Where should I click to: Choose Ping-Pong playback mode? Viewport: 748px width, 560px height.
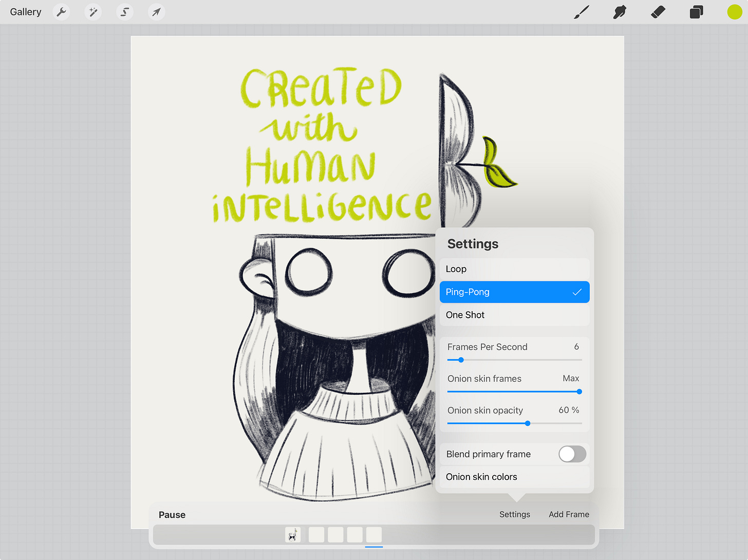(x=514, y=292)
